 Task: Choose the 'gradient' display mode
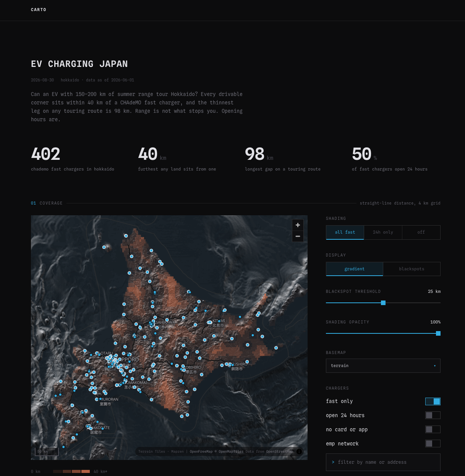[355, 269]
